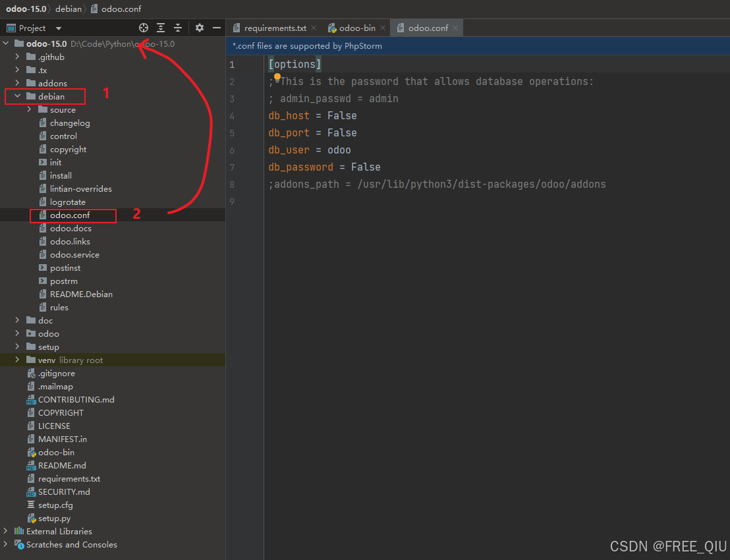This screenshot has width=730, height=560.
Task: Close the odoo.conf editor tab
Action: pos(455,28)
